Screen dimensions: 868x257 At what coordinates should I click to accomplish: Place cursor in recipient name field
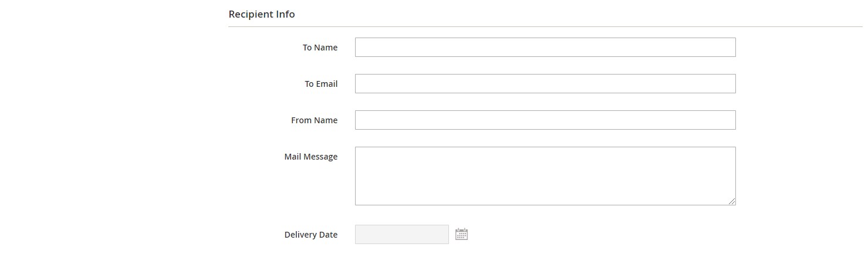pos(545,48)
